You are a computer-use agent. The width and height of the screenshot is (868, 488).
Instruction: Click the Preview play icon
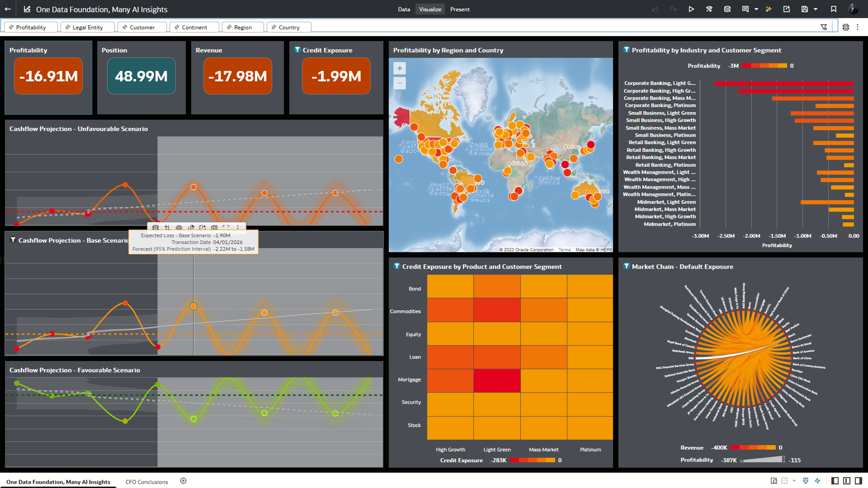691,9
